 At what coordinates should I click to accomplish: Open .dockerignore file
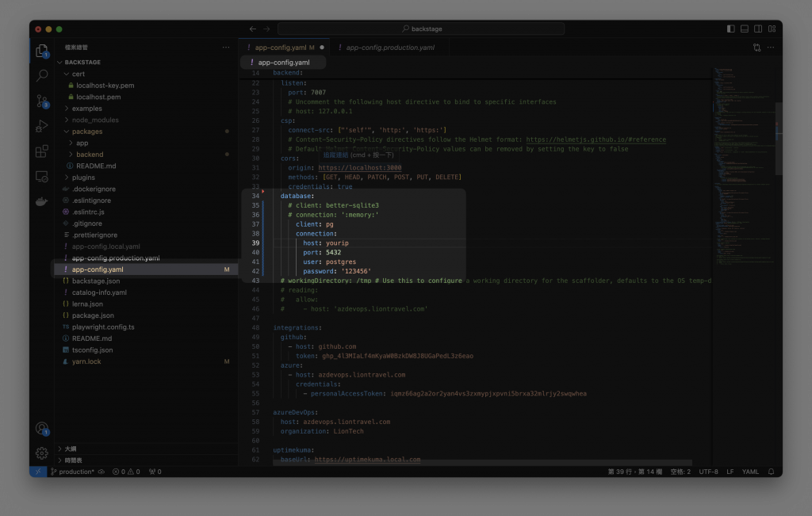94,189
